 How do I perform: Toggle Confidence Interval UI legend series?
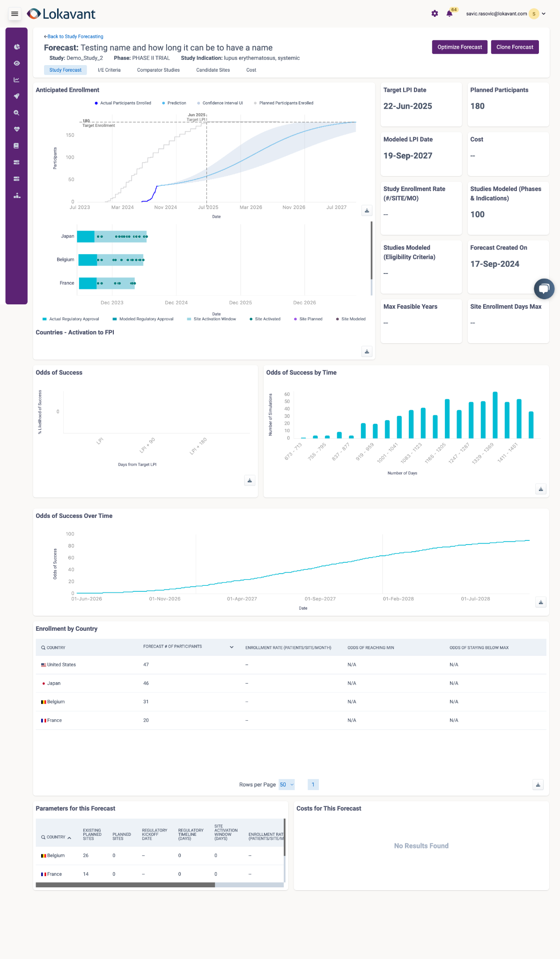(220, 103)
